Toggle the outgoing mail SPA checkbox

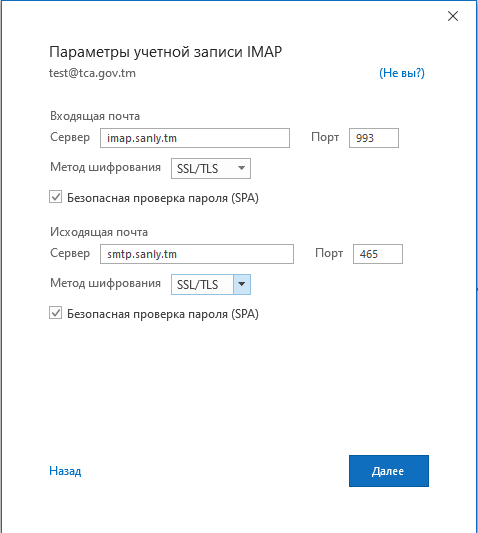tap(55, 313)
